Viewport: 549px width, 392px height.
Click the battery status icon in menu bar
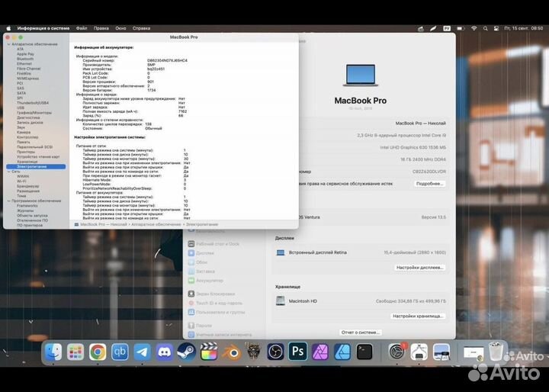[x=461, y=28]
